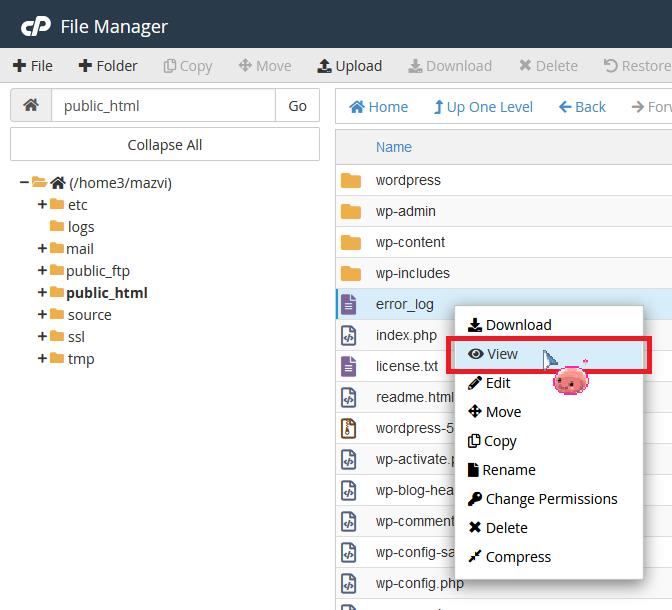Viewport: 672px width, 610px height.
Task: Choose Delete from context menu
Action: point(549,528)
